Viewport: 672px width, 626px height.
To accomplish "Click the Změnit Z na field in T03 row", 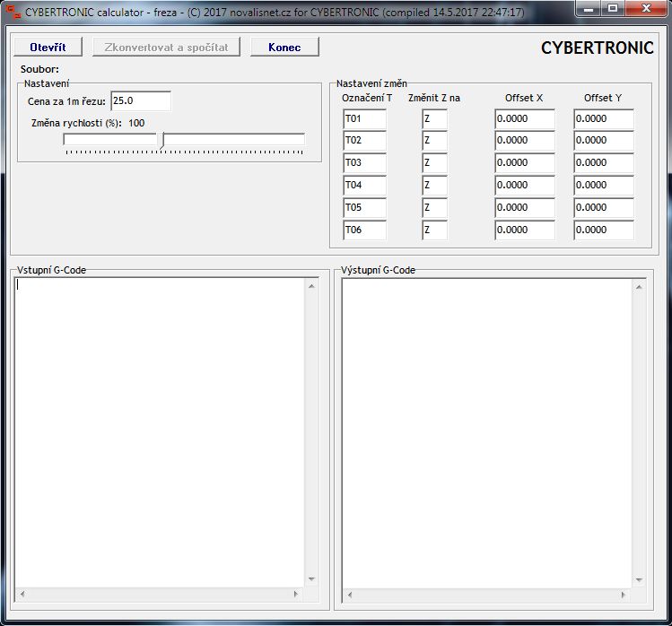I will (x=434, y=163).
